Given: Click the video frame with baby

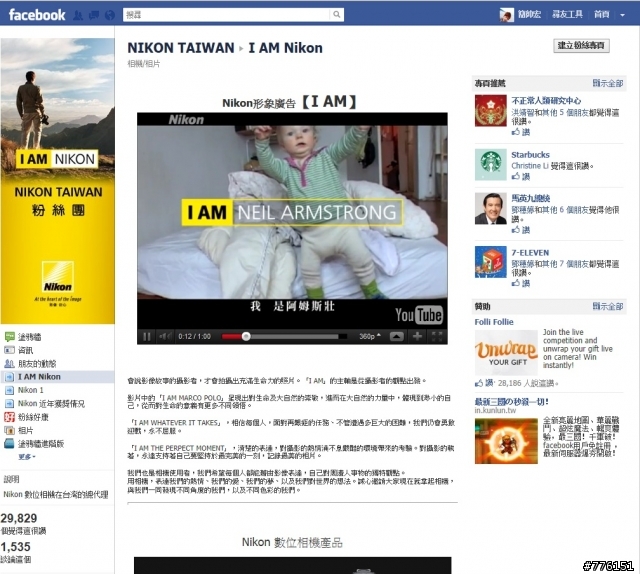Looking at the screenshot, I should pyautogui.click(x=292, y=211).
